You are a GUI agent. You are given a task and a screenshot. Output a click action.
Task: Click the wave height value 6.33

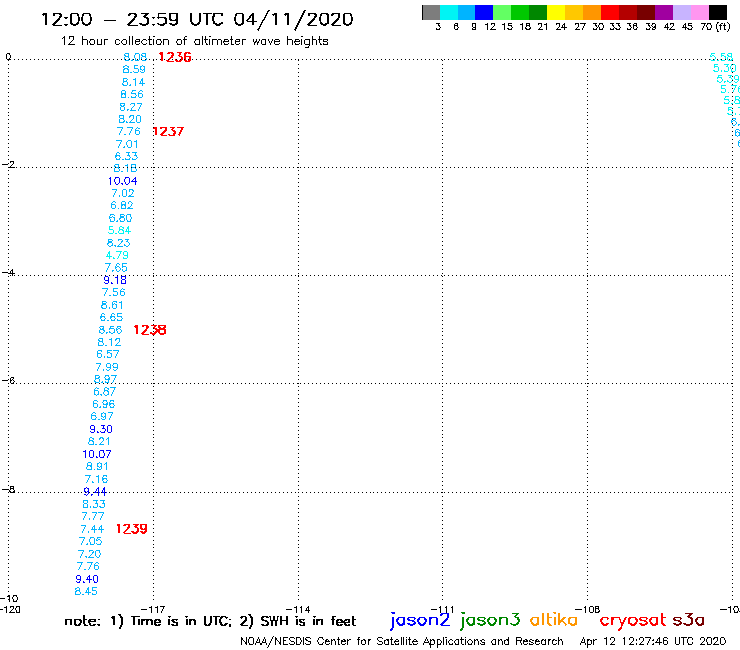tap(126, 156)
